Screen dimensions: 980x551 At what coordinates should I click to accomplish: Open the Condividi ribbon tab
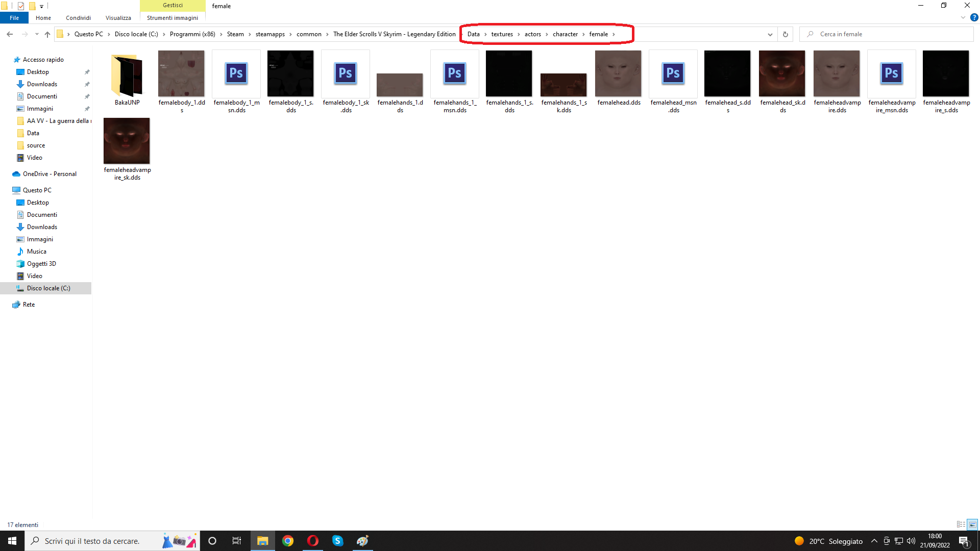(x=78, y=18)
